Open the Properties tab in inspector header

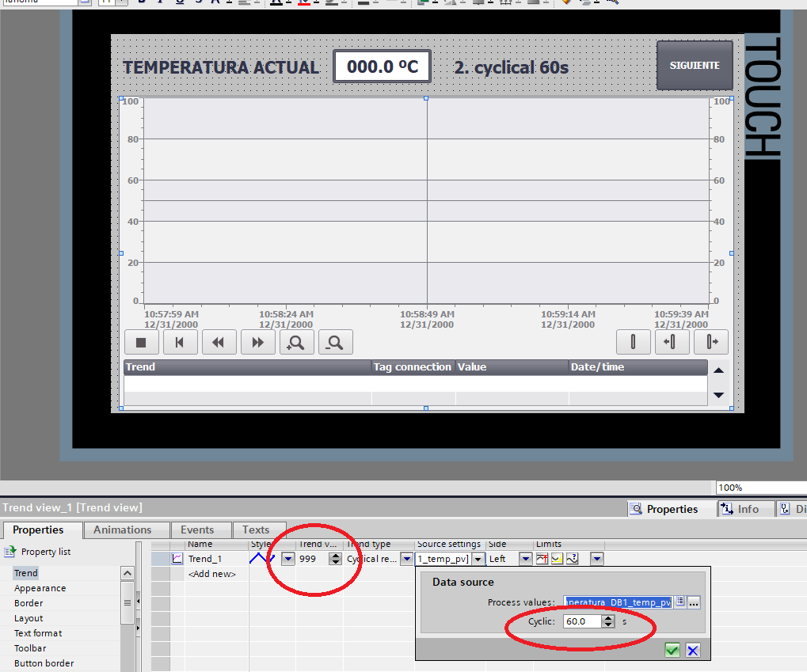pyautogui.click(x=671, y=509)
